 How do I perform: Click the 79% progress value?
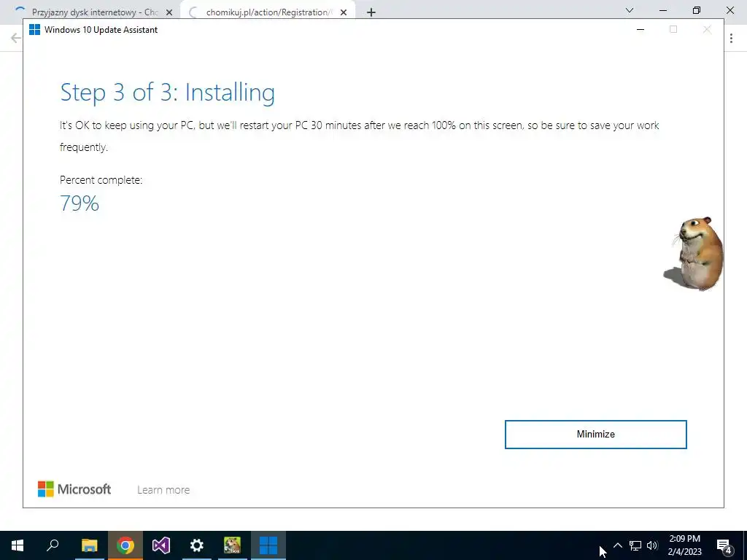(x=80, y=203)
